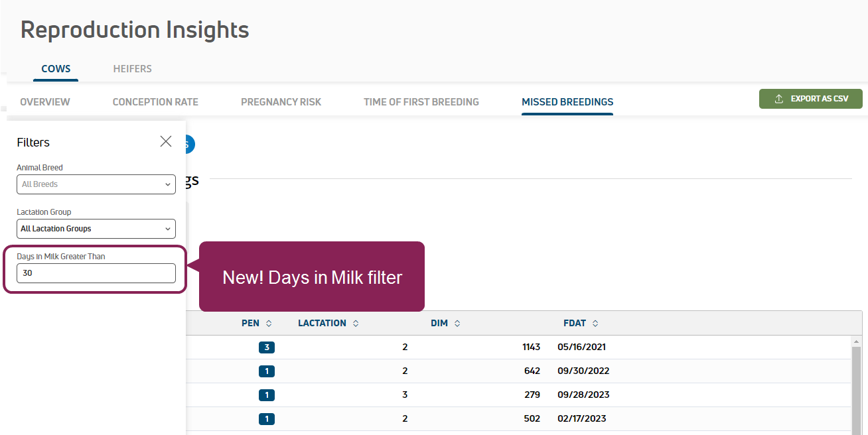Screen dimensions: 868x435
Task: Click pen badge in the 279 DIM row
Action: (x=267, y=395)
